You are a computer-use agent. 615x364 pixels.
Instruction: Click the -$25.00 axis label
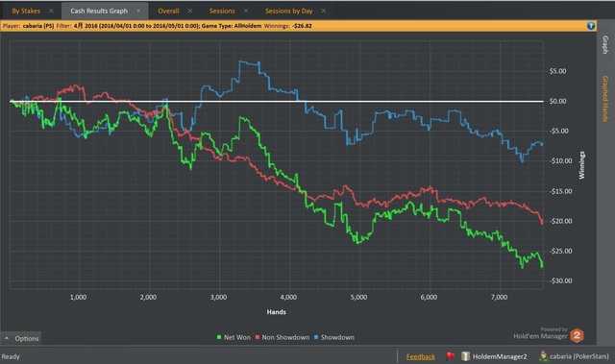click(x=561, y=252)
